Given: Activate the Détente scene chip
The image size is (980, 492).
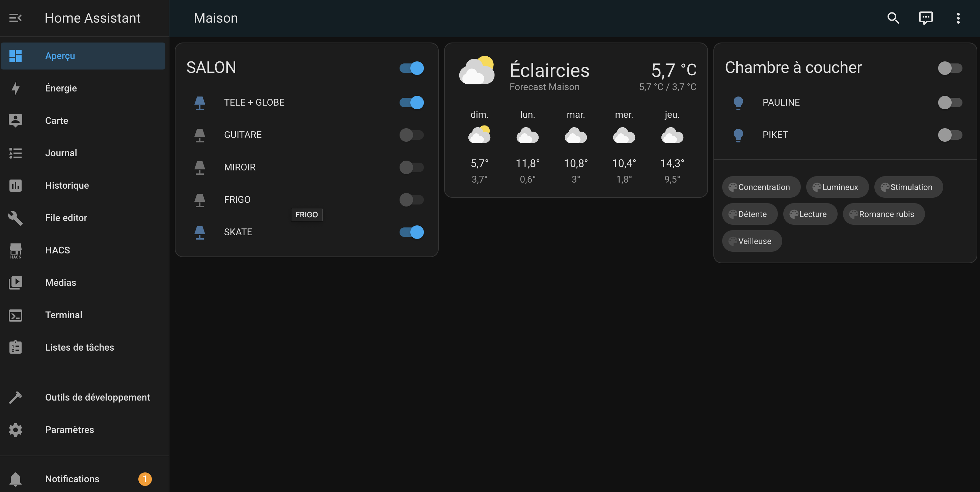Looking at the screenshot, I should click(750, 214).
